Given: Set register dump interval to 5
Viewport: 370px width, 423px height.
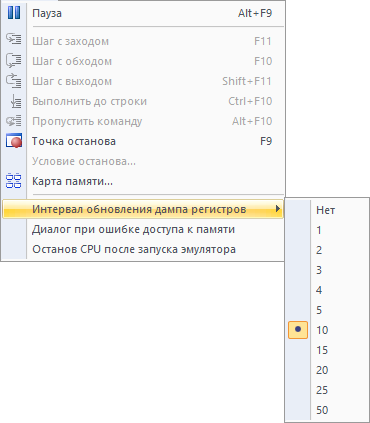Looking at the screenshot, I should (327, 310).
